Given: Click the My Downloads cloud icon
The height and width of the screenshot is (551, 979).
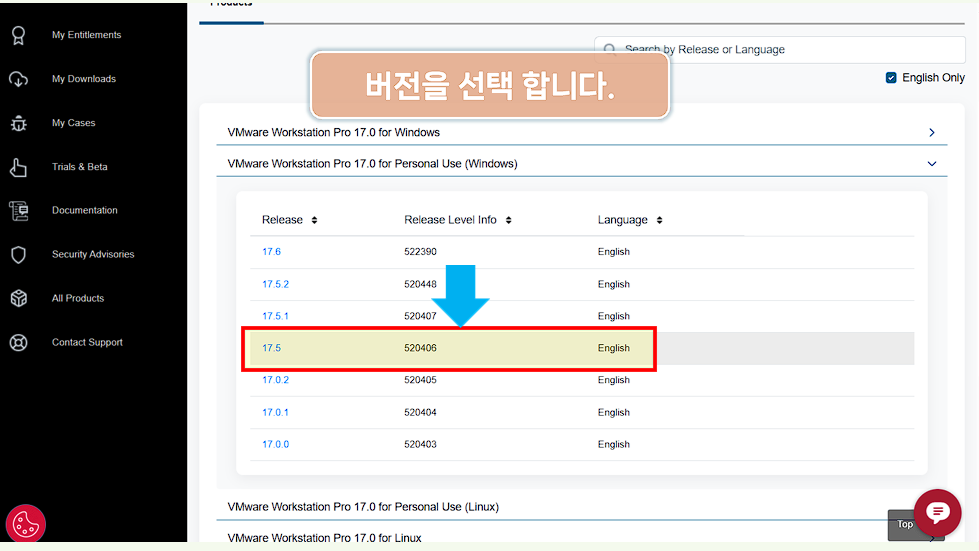Looking at the screenshot, I should (19, 79).
